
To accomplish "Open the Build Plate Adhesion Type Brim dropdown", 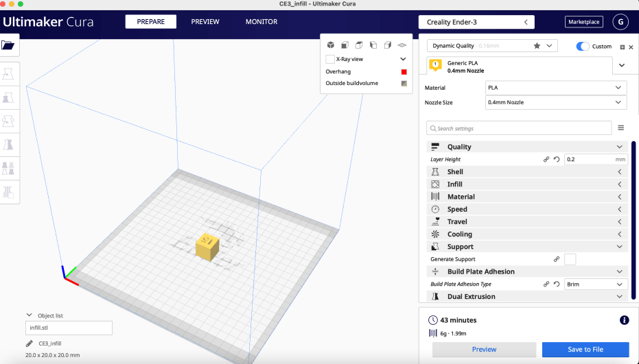I will pyautogui.click(x=596, y=284).
